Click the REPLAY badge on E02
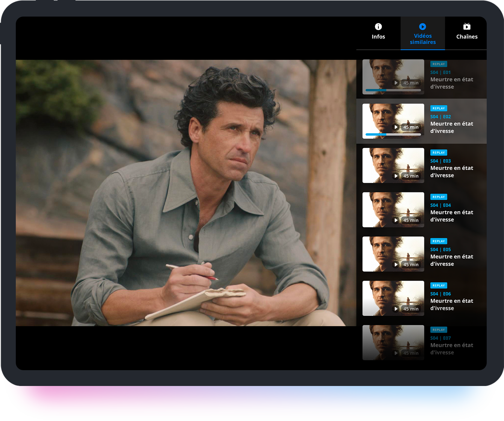Screen dimensions: 504x421 point(439,108)
